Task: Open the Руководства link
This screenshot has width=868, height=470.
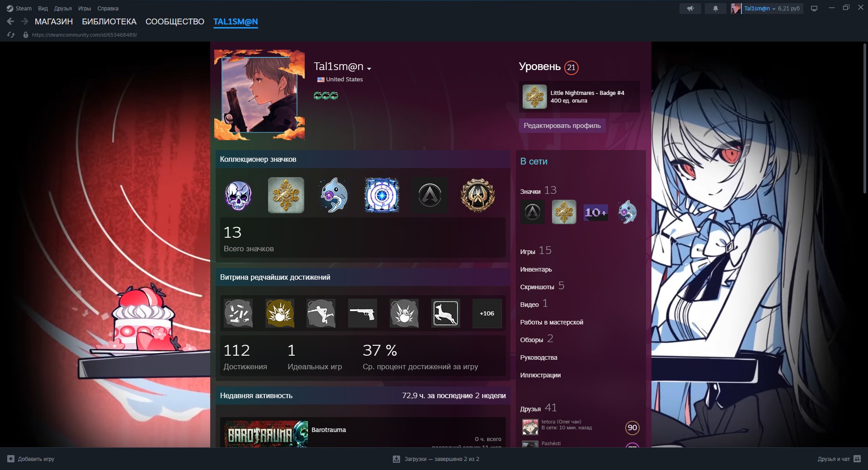Action: [538, 357]
